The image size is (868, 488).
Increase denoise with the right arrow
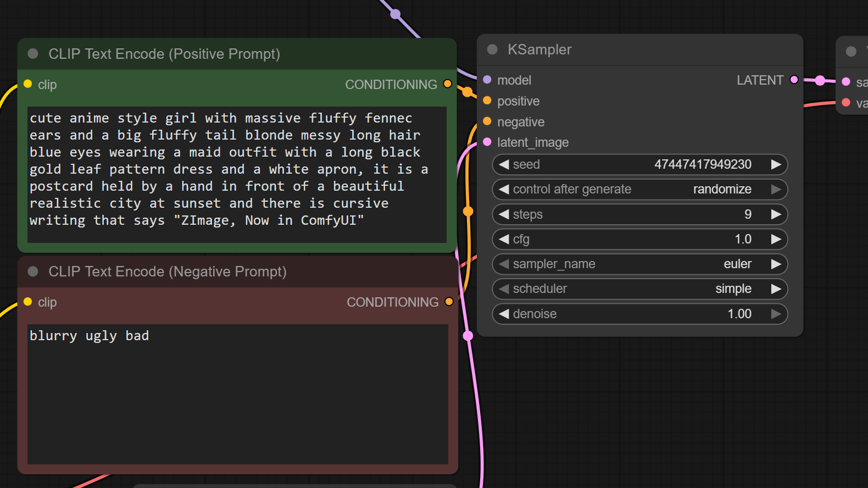(x=776, y=314)
